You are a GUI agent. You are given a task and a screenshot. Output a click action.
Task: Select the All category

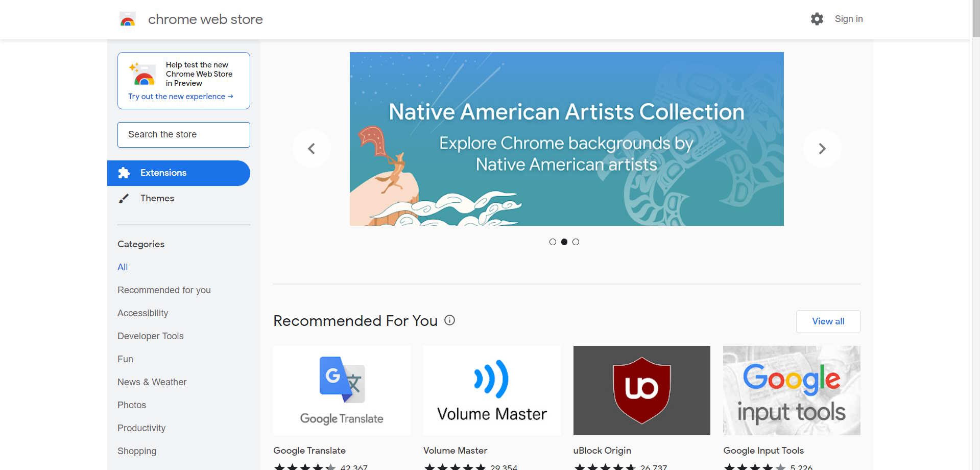[123, 267]
